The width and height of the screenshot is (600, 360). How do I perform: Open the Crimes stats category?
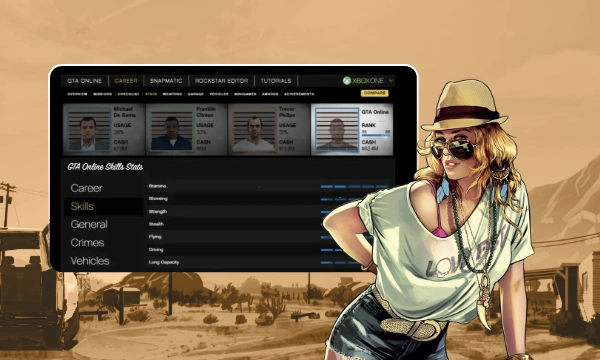tap(87, 243)
